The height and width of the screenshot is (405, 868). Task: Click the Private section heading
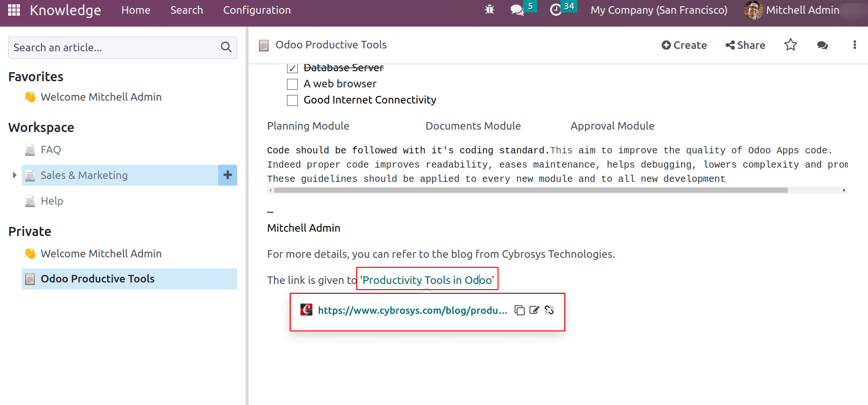pos(30,231)
